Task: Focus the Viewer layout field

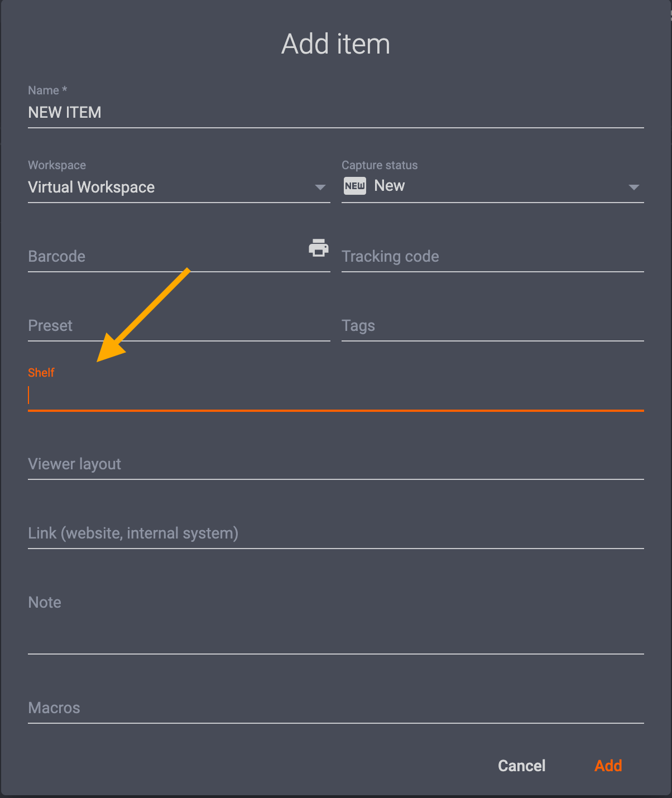Action: (335, 464)
